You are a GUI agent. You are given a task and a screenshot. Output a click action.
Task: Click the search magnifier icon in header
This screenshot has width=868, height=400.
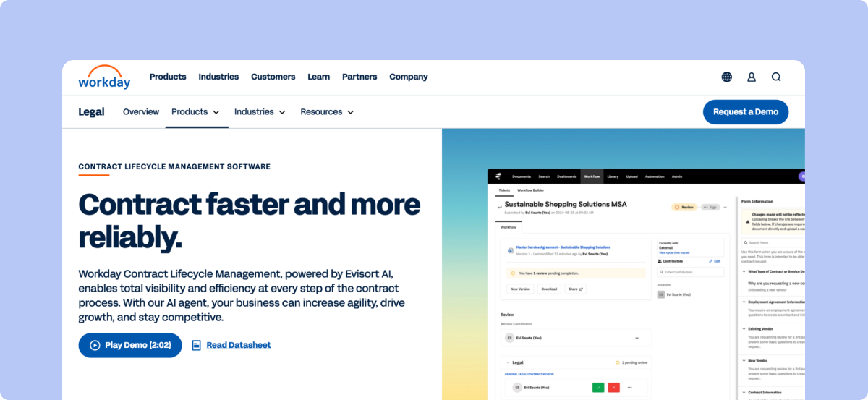[776, 77]
